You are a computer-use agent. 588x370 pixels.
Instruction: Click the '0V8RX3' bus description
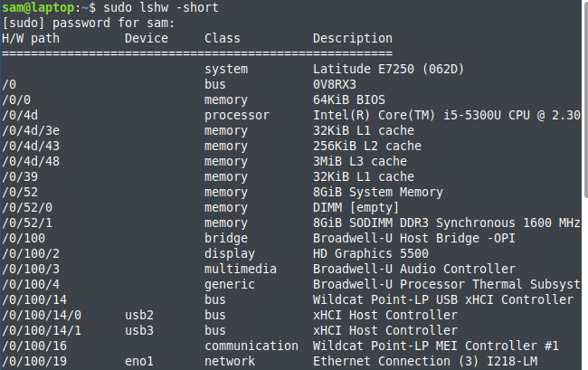[335, 85]
